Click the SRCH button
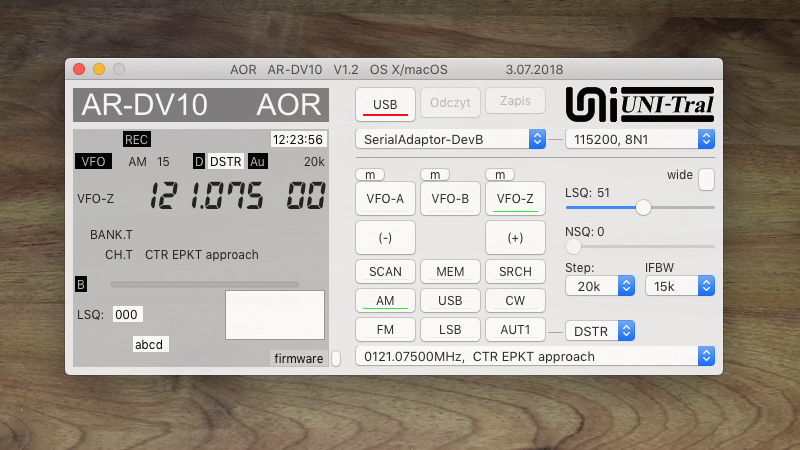Image resolution: width=800 pixels, height=450 pixels. (x=515, y=271)
